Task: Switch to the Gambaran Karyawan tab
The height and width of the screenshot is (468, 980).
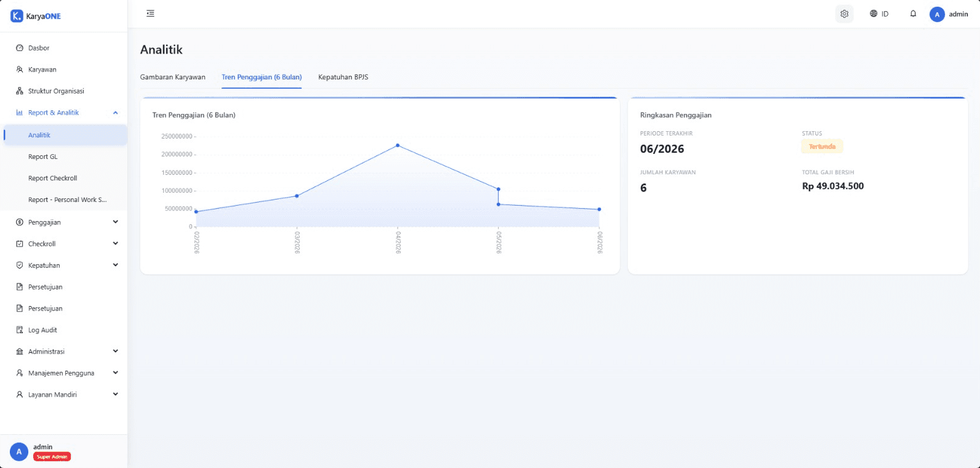Action: click(173, 77)
